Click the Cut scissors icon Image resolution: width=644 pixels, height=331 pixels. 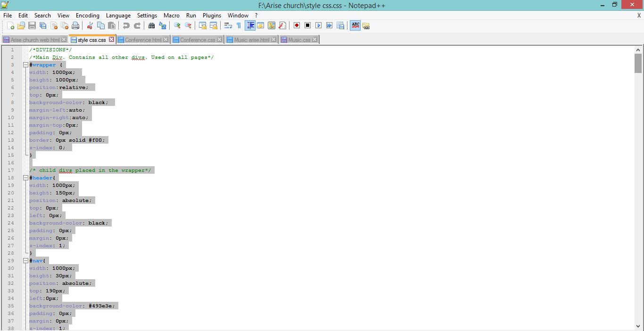90,25
